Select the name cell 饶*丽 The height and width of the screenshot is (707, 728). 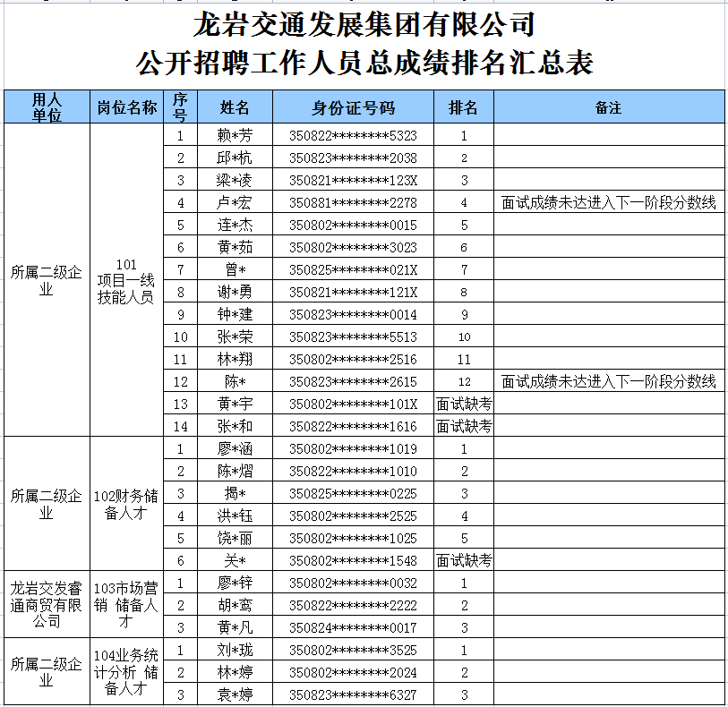tap(235, 538)
